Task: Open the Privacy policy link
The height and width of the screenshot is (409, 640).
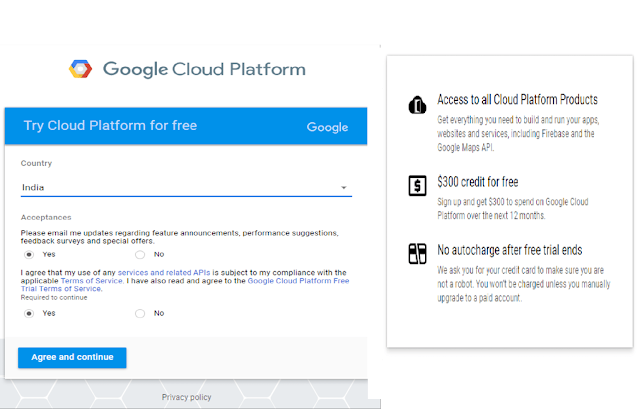Action: (x=187, y=397)
